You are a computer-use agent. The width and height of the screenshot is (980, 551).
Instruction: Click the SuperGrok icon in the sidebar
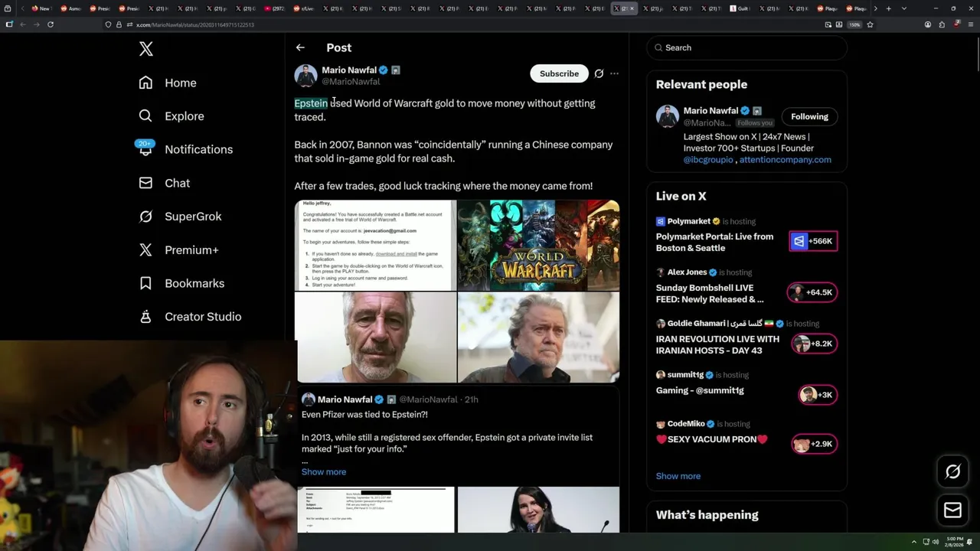pos(145,217)
